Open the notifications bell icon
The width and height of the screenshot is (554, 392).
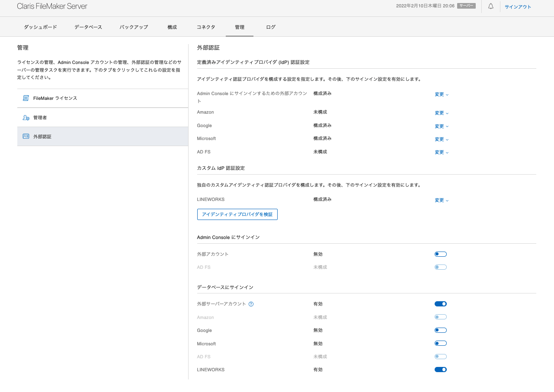[491, 6]
